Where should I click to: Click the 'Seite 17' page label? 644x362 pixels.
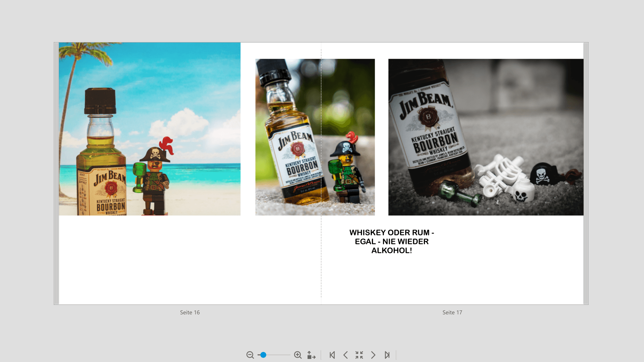pos(452,312)
